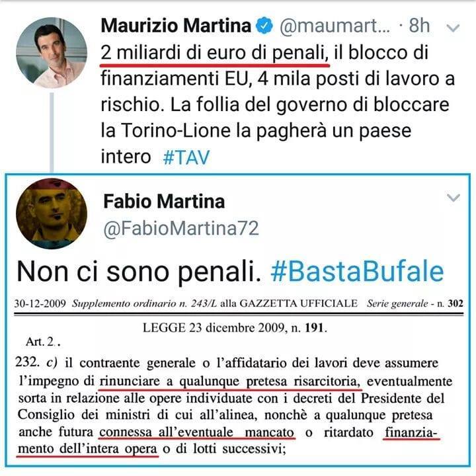
Task: Expand Maurizio Martina's tweet options chevron
Action: point(454,28)
